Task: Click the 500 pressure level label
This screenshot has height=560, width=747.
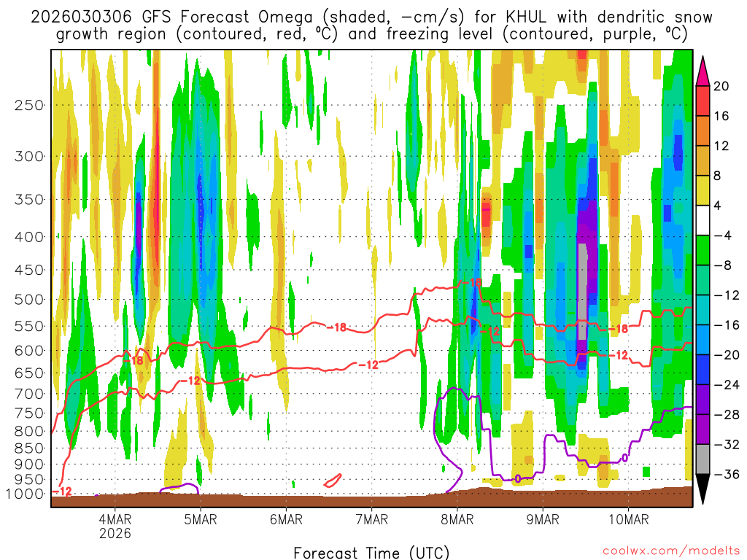Action: tap(29, 300)
